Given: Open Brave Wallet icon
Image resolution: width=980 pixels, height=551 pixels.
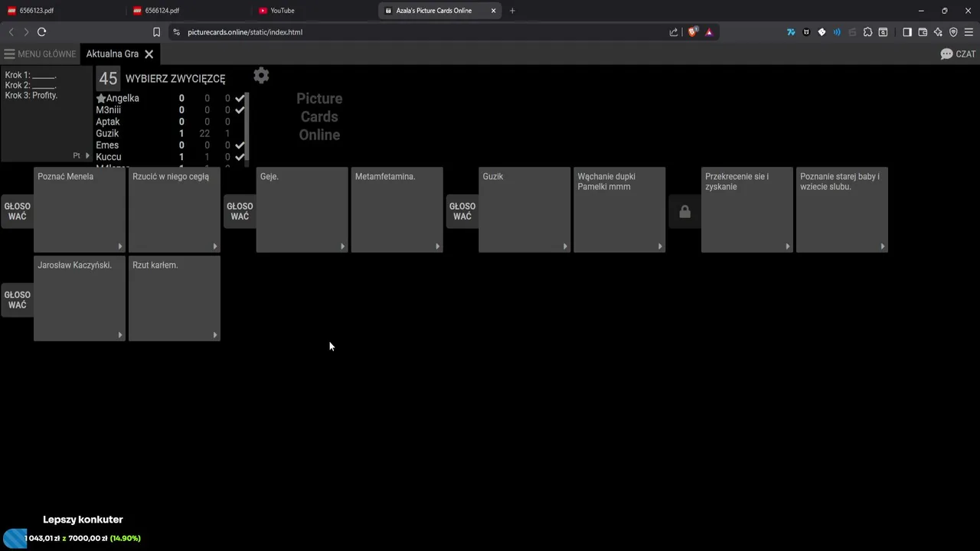Looking at the screenshot, I should [x=923, y=32].
